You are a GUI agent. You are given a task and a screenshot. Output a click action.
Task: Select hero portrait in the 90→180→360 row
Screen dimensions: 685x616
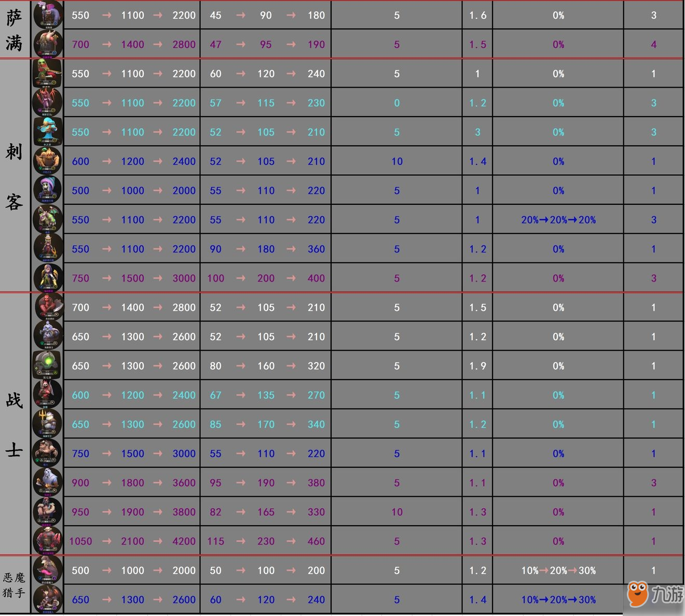click(48, 248)
